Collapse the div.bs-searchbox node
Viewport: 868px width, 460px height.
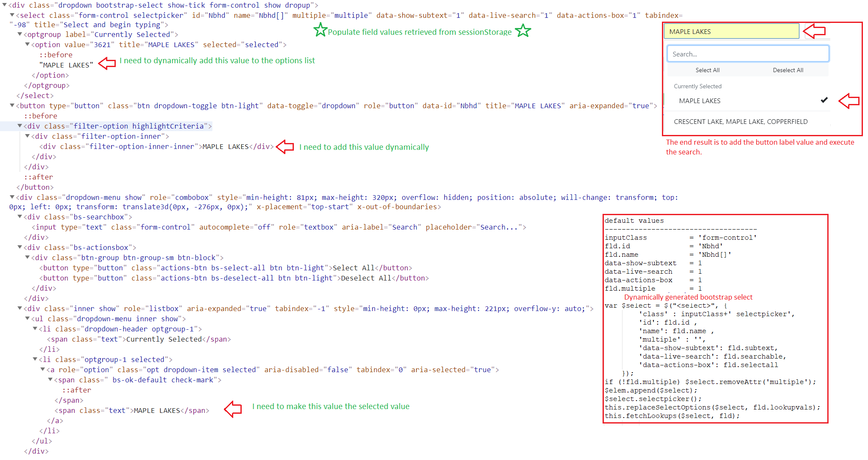click(20, 217)
